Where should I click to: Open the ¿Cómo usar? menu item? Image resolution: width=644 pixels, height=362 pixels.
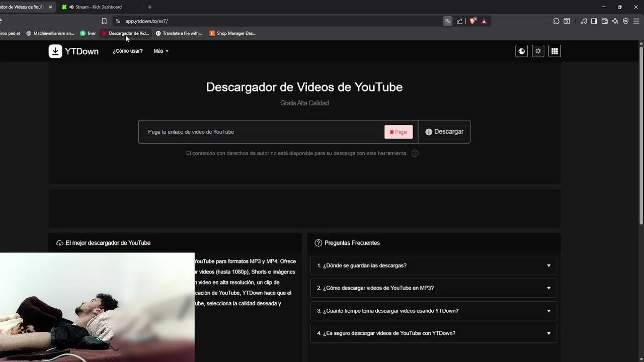pos(128,51)
